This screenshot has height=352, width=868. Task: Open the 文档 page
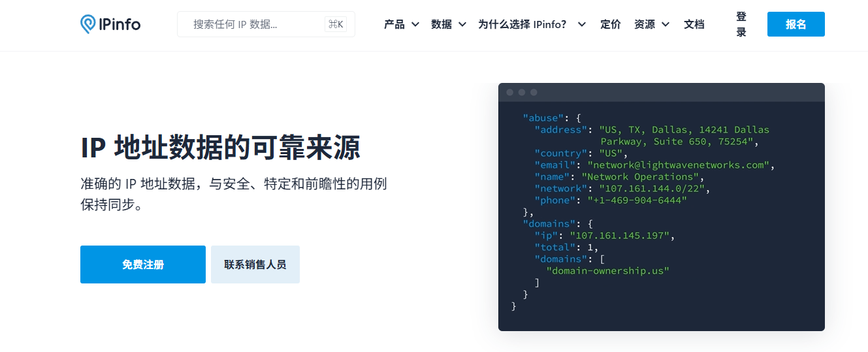[x=694, y=24]
